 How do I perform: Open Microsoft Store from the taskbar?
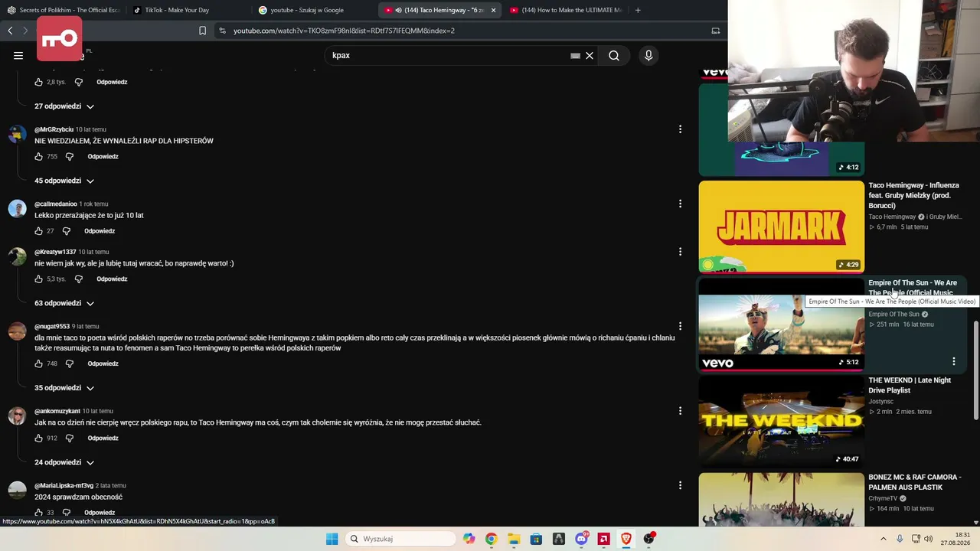[536, 539]
